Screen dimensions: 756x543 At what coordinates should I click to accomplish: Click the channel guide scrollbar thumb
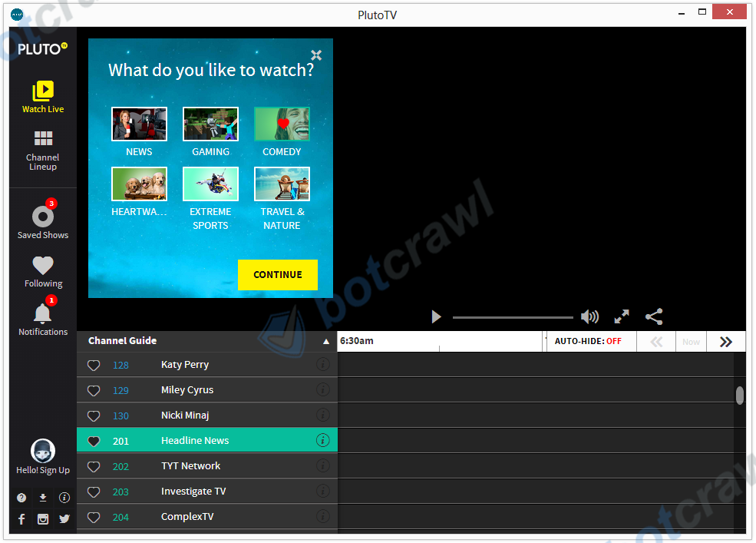[740, 396]
